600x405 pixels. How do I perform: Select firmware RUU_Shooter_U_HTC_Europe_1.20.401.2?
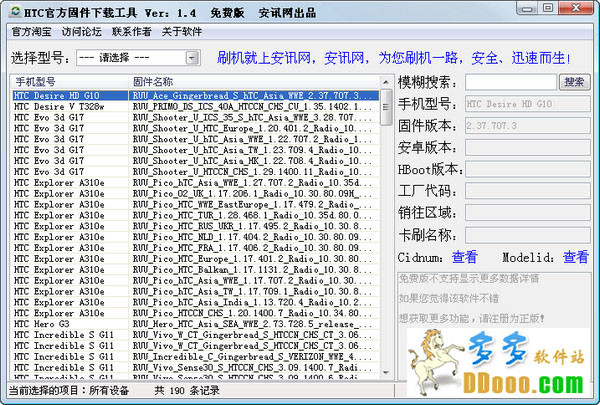pyautogui.click(x=196, y=128)
